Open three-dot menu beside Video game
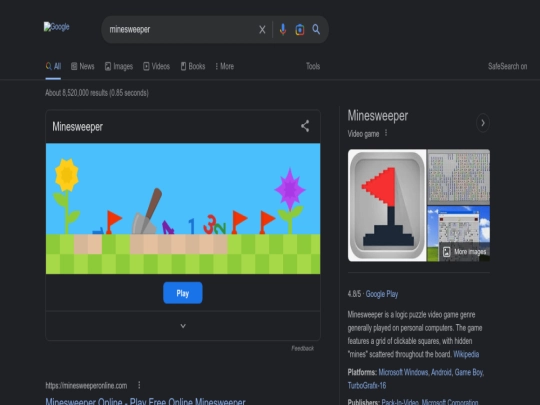This screenshot has height=405, width=540. 386,133
